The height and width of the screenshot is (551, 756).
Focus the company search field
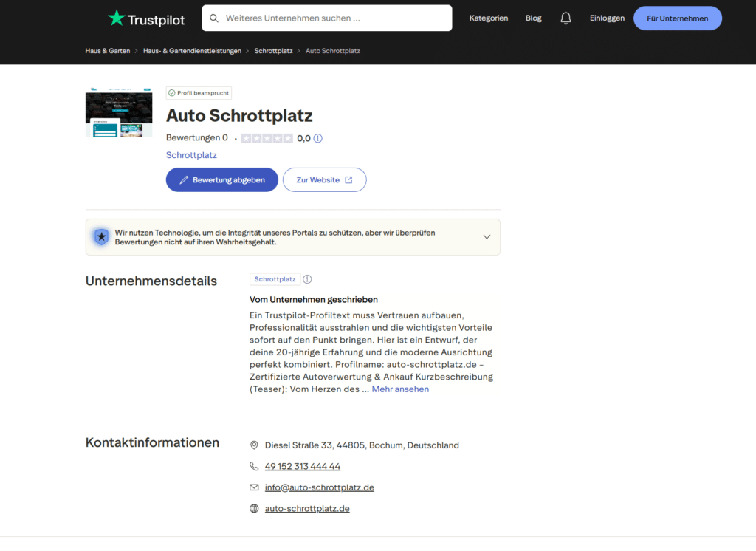332,18
